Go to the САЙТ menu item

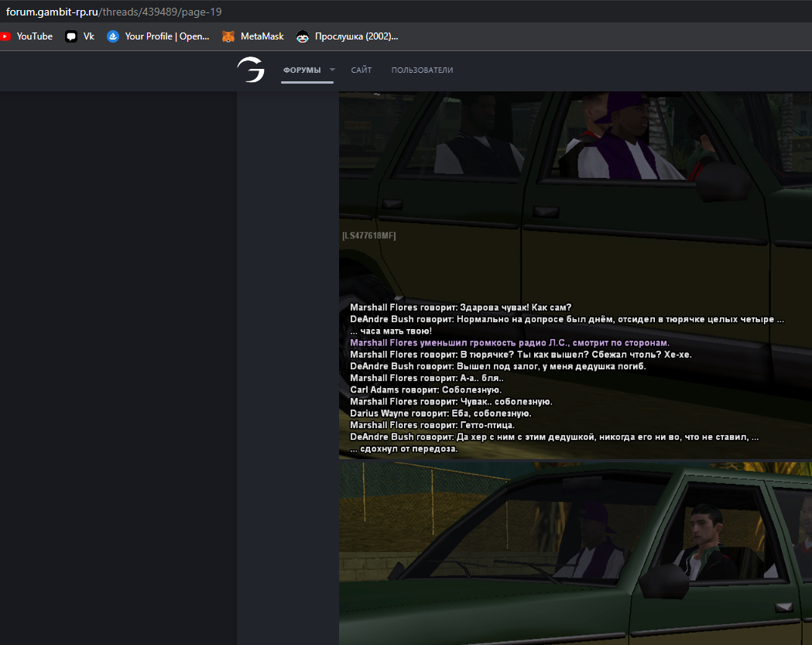[x=361, y=70]
